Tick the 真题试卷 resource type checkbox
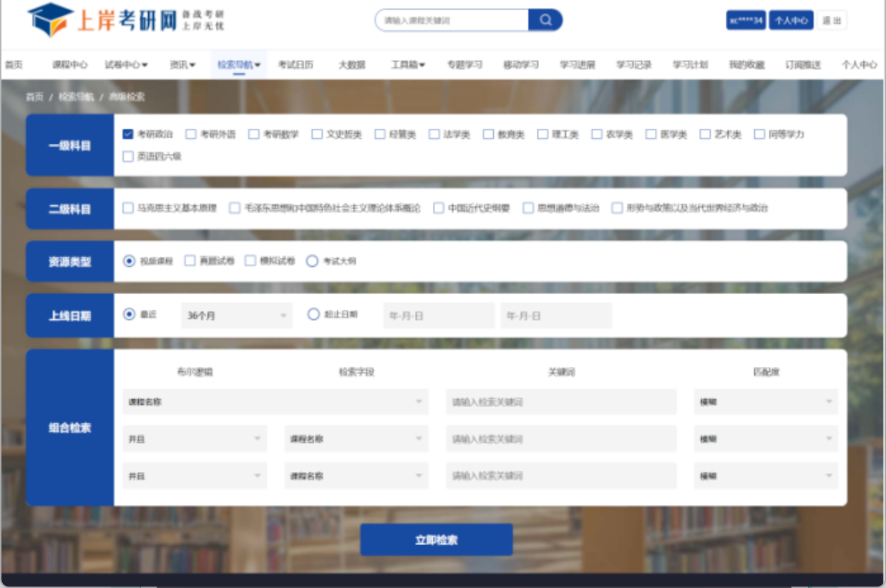Screen dimensions: 886x588 190,261
